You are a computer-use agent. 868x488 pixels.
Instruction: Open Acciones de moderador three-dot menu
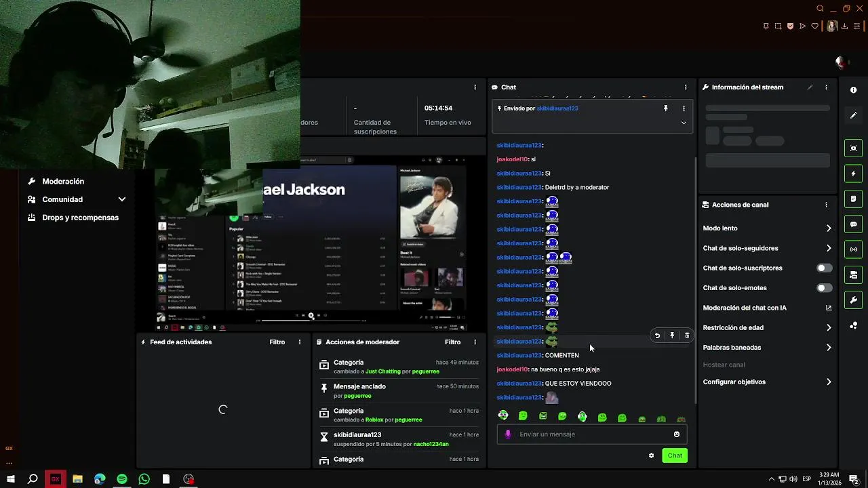pos(475,342)
